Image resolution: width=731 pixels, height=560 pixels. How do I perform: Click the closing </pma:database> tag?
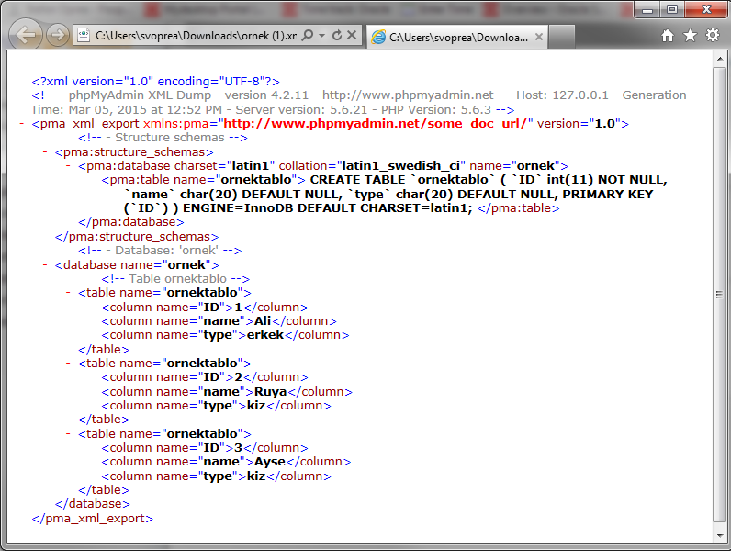click(131, 222)
